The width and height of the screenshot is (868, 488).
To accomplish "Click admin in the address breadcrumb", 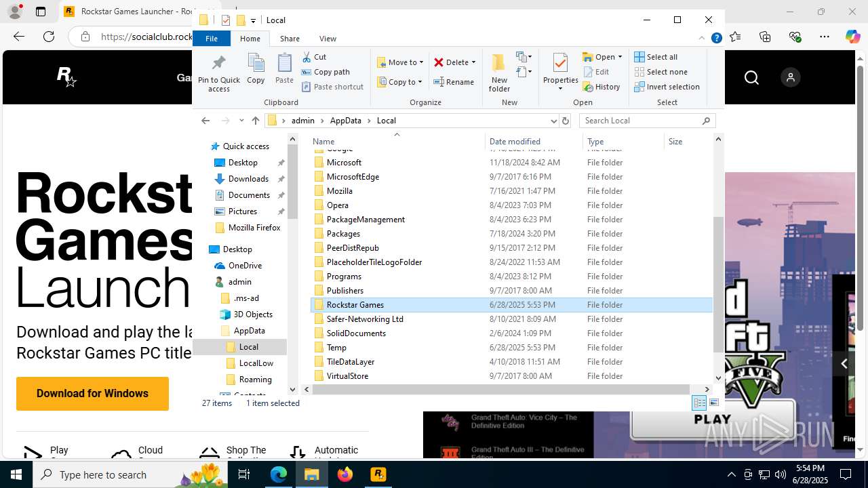I will (x=303, y=121).
